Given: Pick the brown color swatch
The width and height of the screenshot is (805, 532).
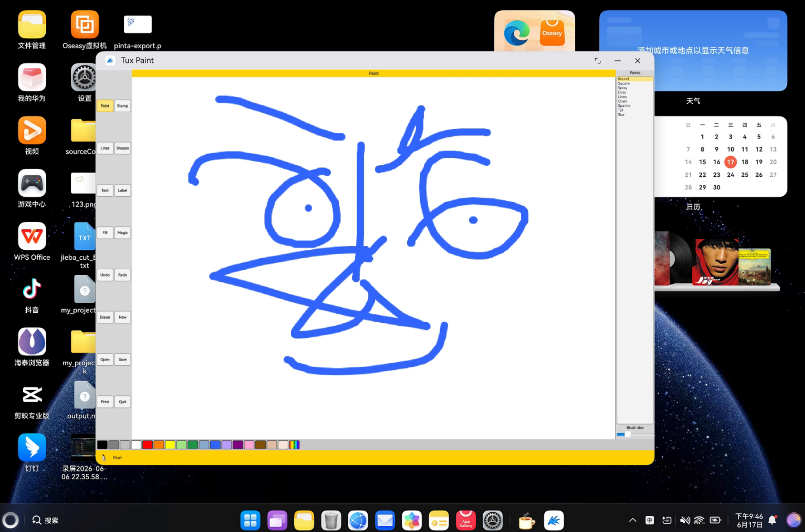Looking at the screenshot, I should 261,445.
